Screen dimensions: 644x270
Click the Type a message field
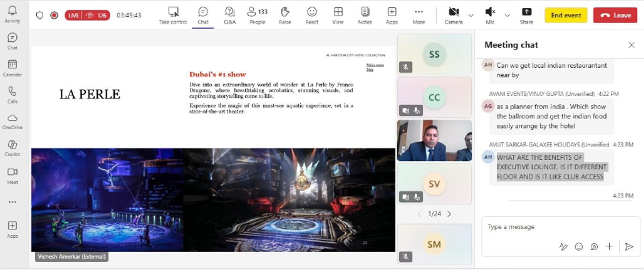560,227
